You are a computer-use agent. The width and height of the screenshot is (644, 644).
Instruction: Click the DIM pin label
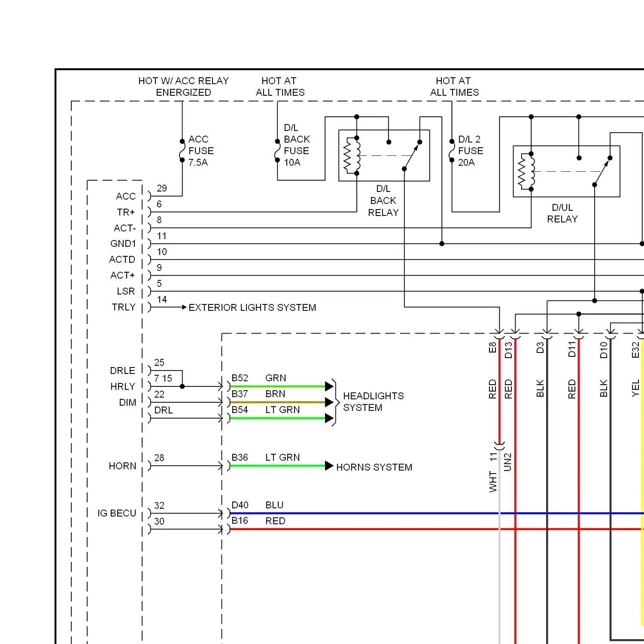(128, 402)
